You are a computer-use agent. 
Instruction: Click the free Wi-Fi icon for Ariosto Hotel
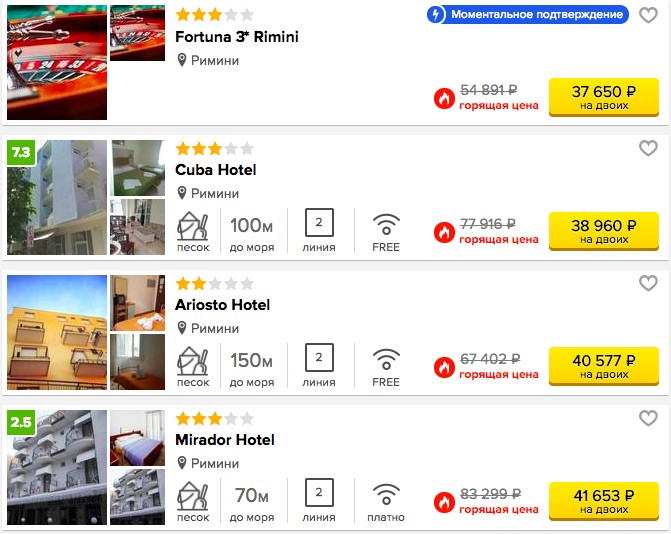386,359
